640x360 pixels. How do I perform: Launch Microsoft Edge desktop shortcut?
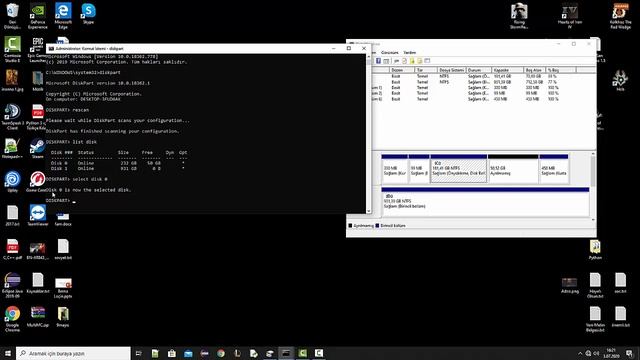click(x=63, y=16)
